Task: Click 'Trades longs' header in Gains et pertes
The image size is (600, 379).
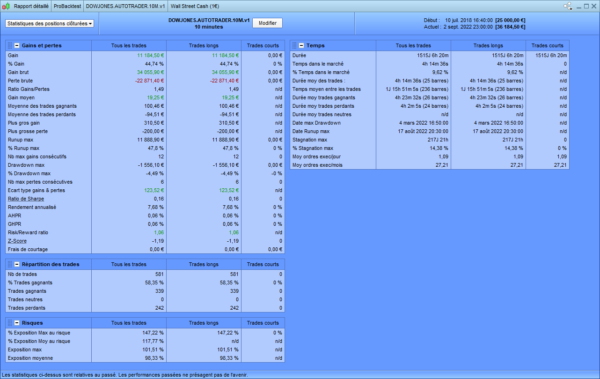Action: tap(204, 46)
